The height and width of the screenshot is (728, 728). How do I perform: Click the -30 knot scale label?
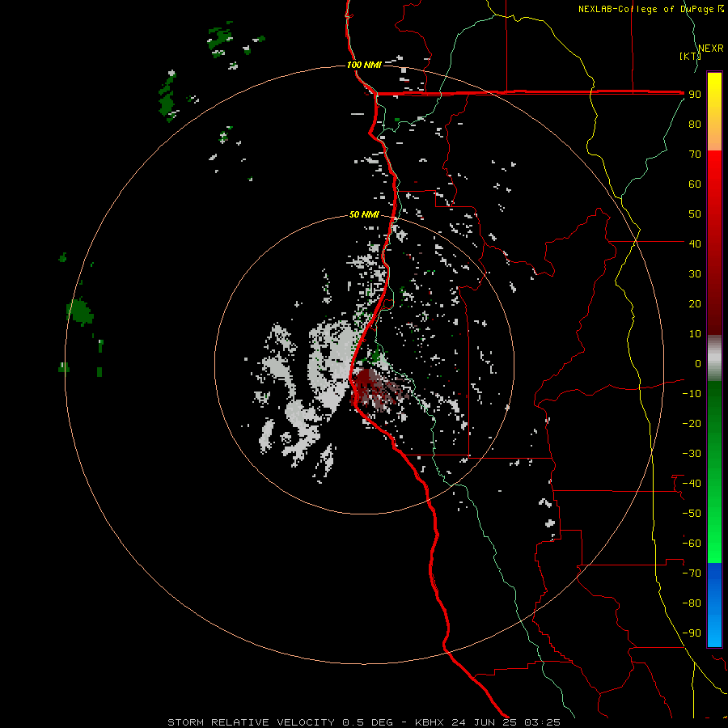[692, 454]
